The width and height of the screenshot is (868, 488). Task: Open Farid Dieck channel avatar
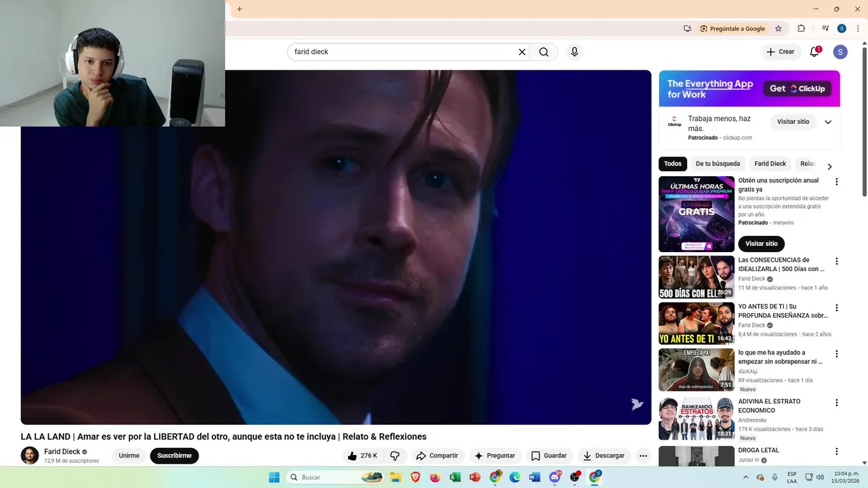coord(30,456)
